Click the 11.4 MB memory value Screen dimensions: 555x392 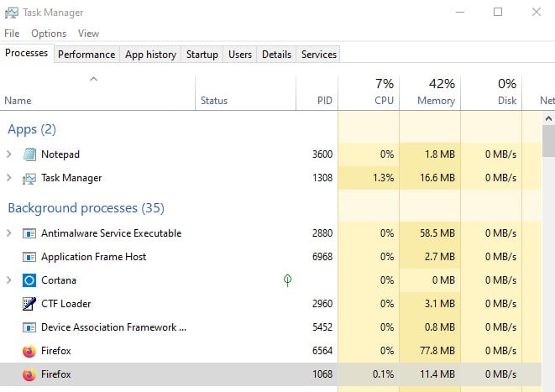click(x=437, y=374)
